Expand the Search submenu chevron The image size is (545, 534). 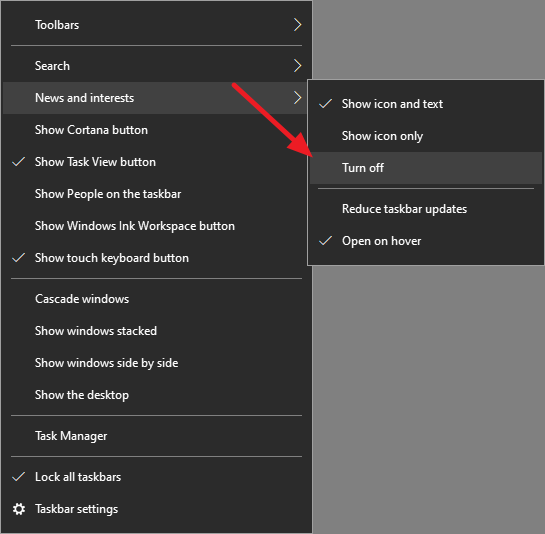click(x=297, y=66)
